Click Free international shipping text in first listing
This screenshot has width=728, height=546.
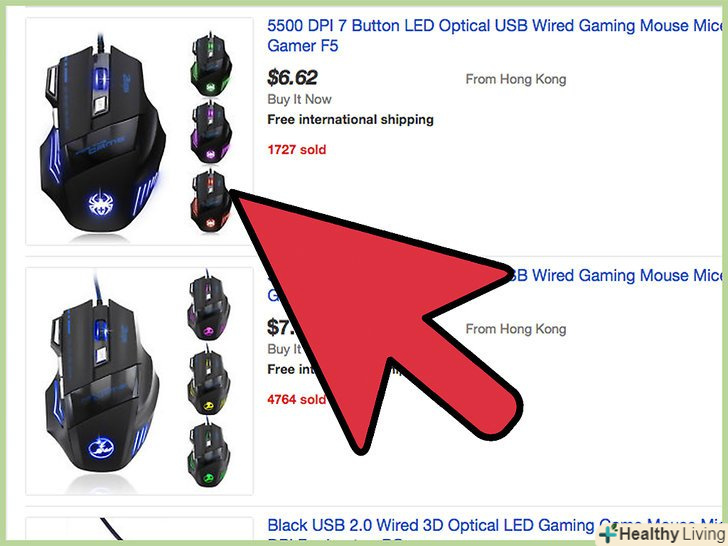(351, 120)
